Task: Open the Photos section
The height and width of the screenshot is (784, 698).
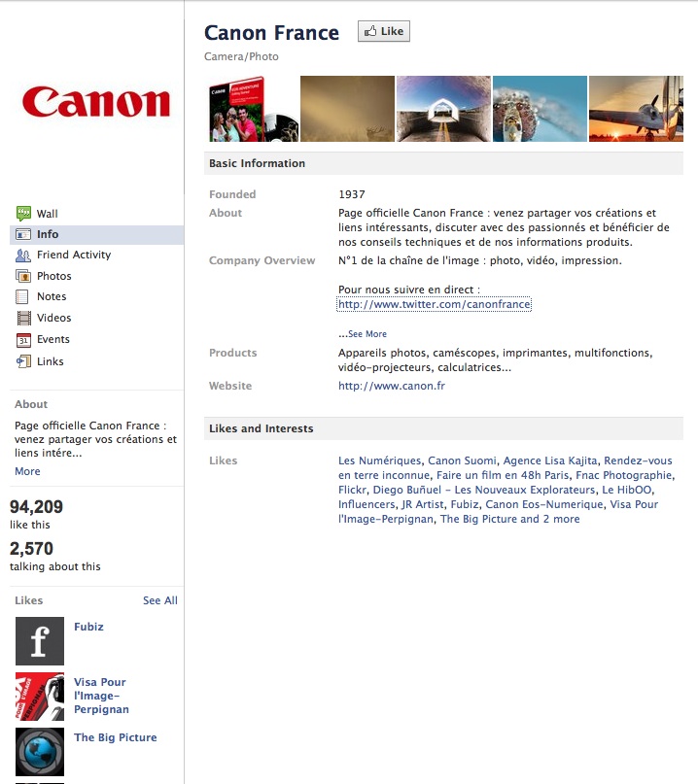Action: click(54, 276)
